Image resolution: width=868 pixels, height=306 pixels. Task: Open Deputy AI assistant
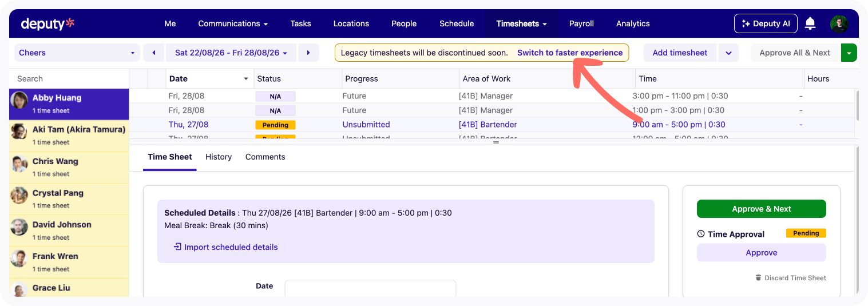point(766,23)
